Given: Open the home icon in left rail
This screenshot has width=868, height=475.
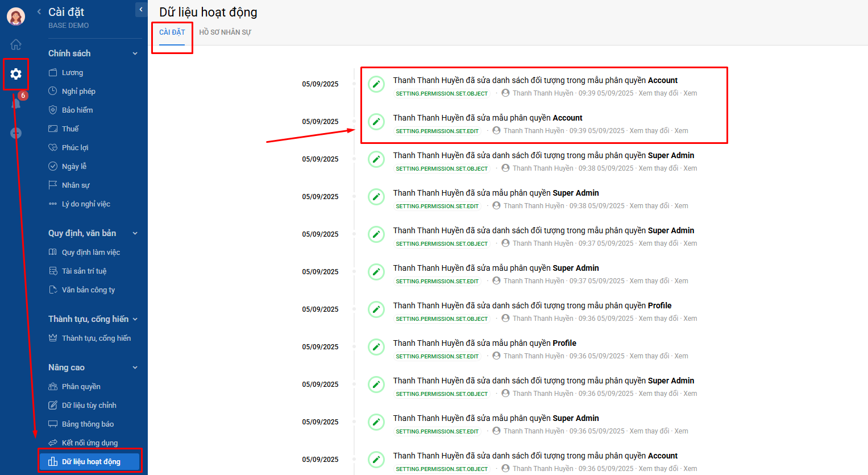Looking at the screenshot, I should point(16,44).
